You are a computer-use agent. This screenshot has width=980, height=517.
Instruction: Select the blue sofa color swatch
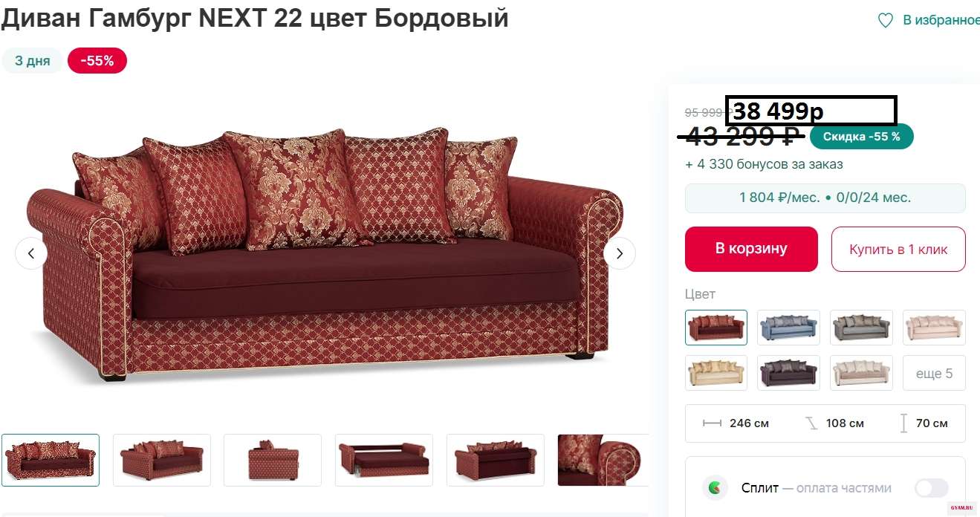[x=788, y=328]
